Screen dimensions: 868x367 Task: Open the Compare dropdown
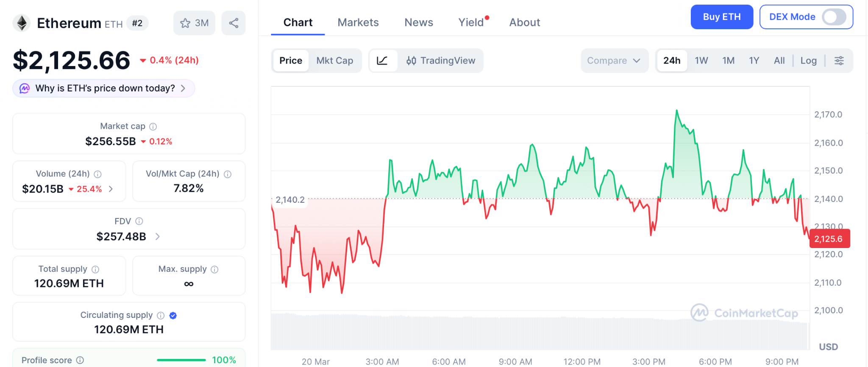(x=613, y=61)
